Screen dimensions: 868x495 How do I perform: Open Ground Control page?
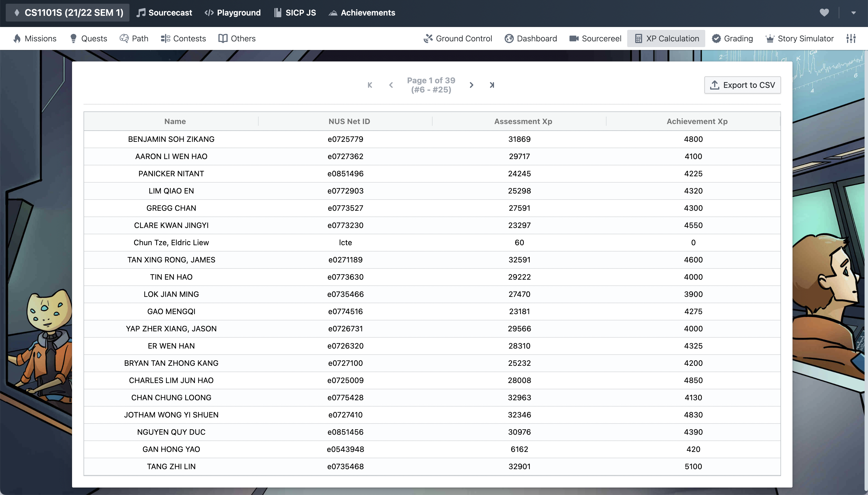pyautogui.click(x=458, y=38)
